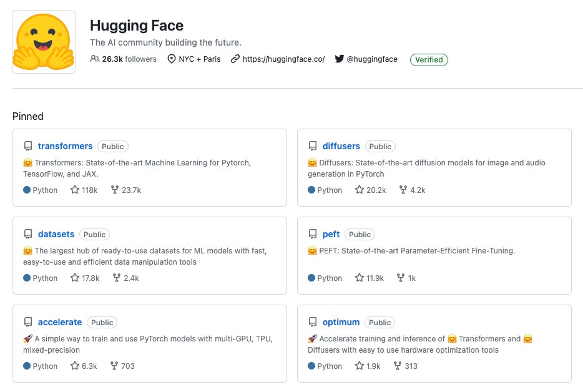The image size is (583, 392).
Task: Click the @huggingface Twitter handle
Action: pyautogui.click(x=371, y=59)
